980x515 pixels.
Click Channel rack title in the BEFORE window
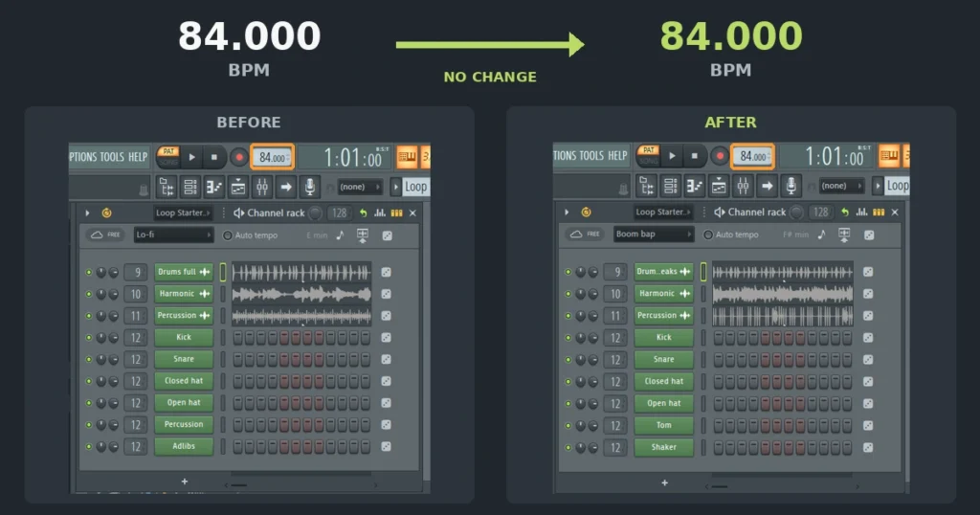point(276,213)
